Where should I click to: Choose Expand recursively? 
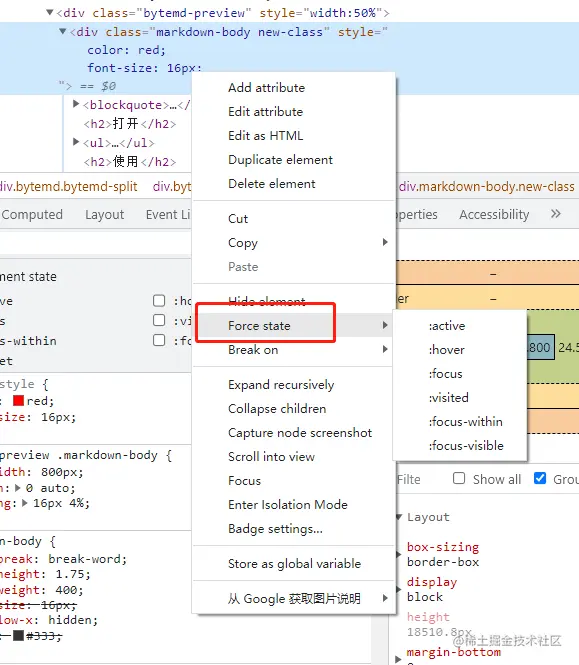coord(294,385)
